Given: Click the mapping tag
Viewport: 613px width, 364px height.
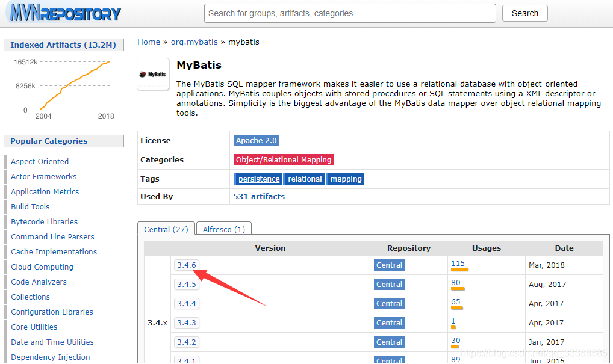Looking at the screenshot, I should (346, 179).
